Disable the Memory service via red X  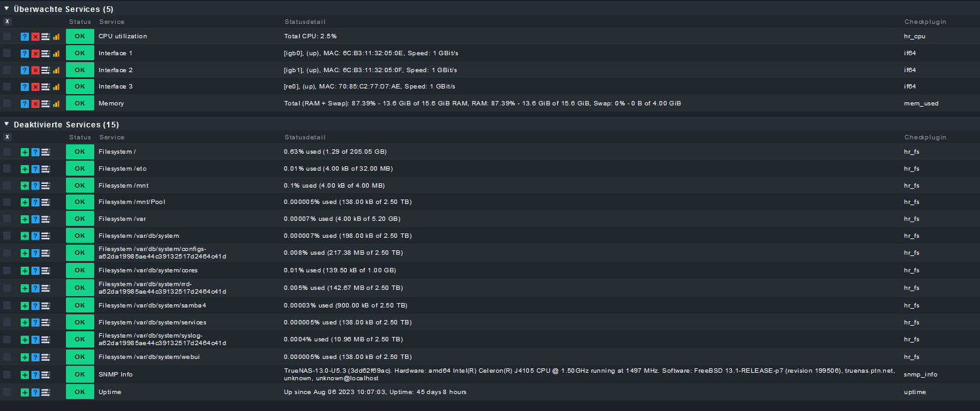tap(35, 104)
